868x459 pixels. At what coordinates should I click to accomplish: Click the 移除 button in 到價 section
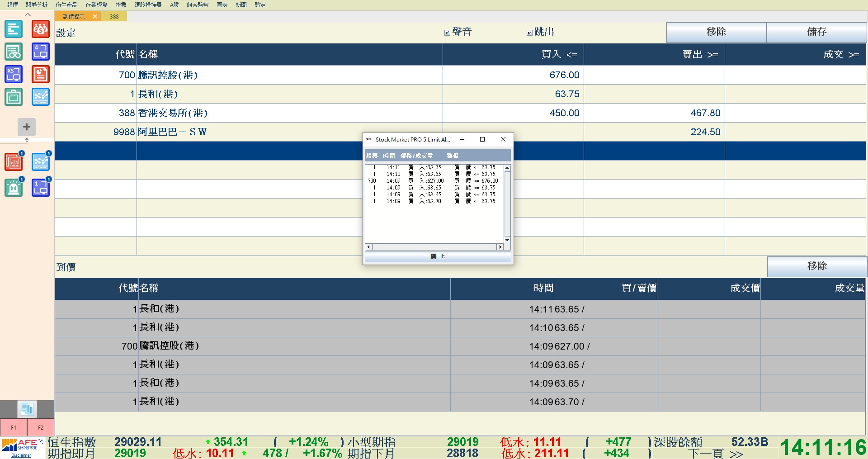coord(817,266)
